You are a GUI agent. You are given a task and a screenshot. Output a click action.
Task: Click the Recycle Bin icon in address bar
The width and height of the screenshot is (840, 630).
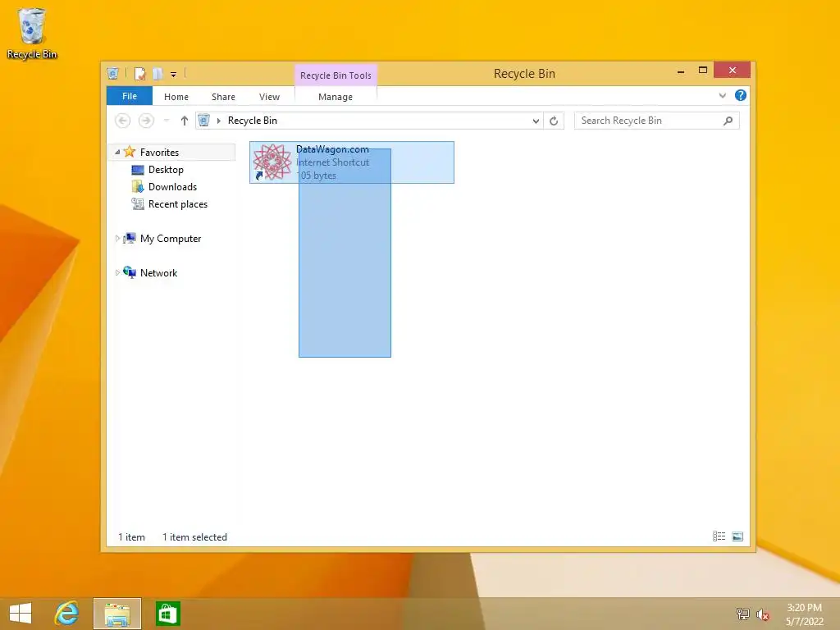pos(203,121)
